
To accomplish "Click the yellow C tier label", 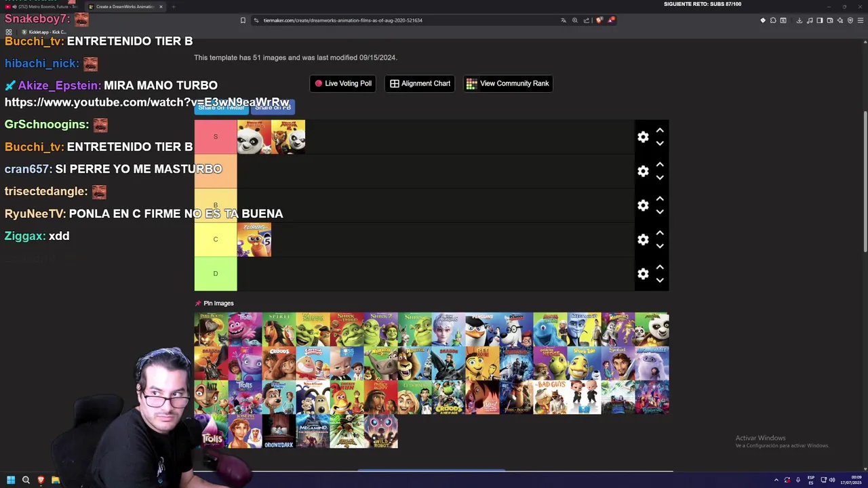I will click(216, 239).
